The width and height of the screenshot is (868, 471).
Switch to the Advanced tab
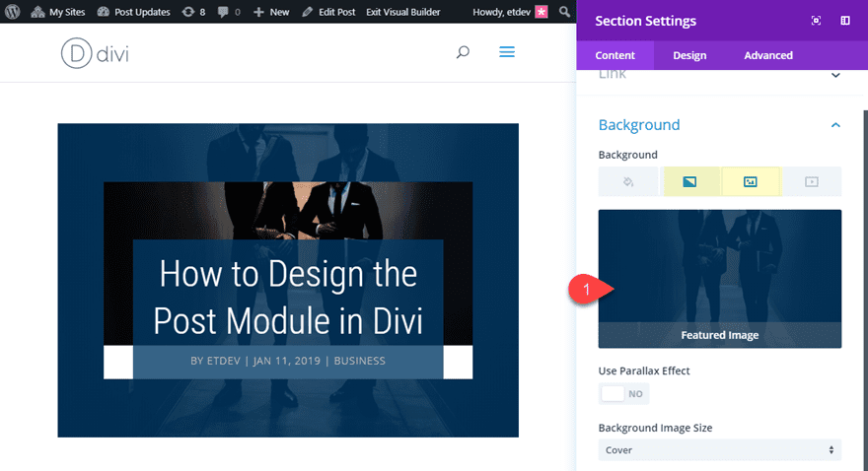[x=768, y=55]
